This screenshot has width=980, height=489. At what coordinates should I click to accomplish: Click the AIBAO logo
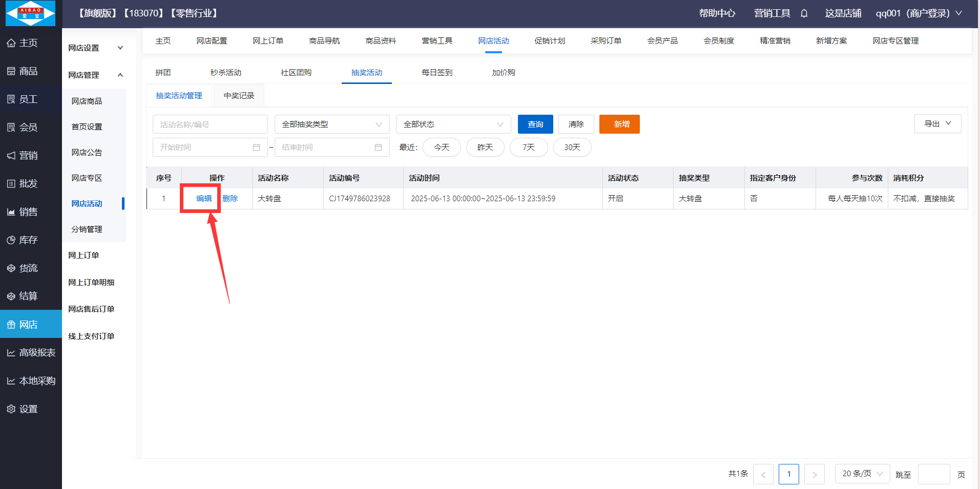point(30,13)
